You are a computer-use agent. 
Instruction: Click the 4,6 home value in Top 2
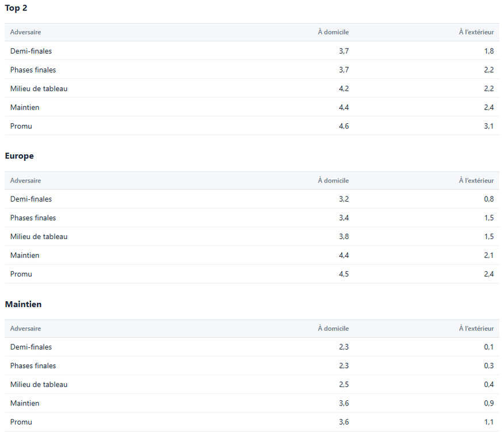(344, 126)
